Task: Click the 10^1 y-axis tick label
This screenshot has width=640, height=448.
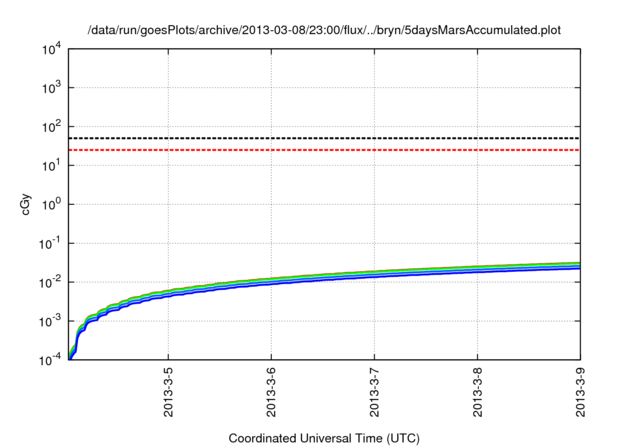Action: [x=51, y=166]
